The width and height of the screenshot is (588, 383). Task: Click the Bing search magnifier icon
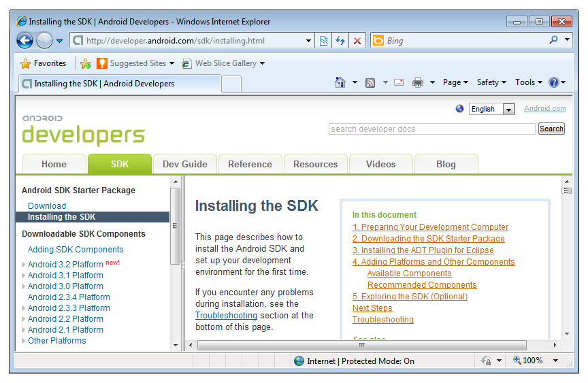click(553, 40)
